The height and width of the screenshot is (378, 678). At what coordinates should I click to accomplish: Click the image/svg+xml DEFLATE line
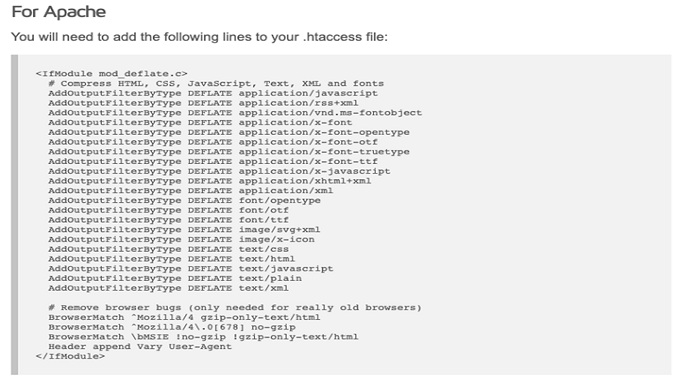click(184, 229)
